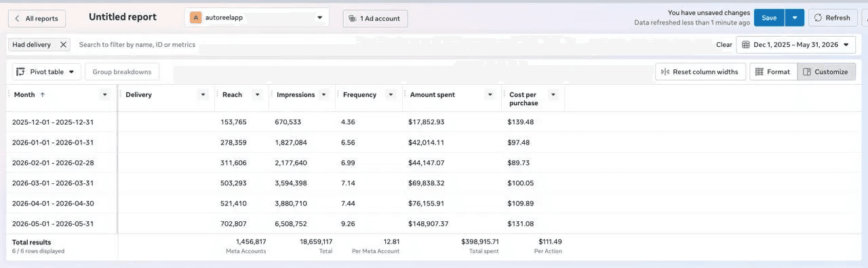Screen dimensions: 868x268
Task: Reset column widths
Action: (x=701, y=72)
